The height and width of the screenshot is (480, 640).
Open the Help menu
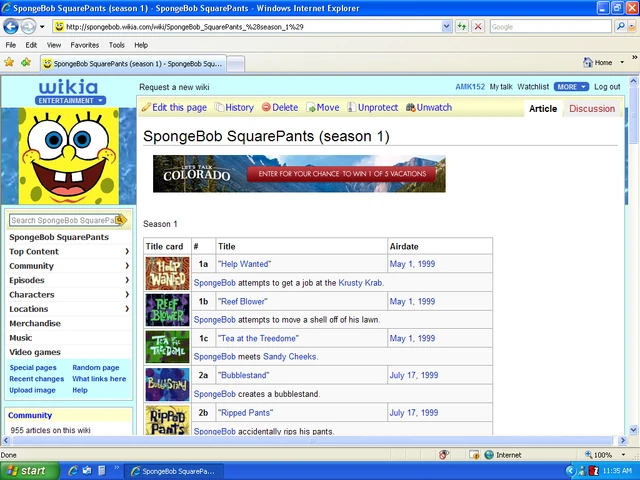pyautogui.click(x=141, y=45)
